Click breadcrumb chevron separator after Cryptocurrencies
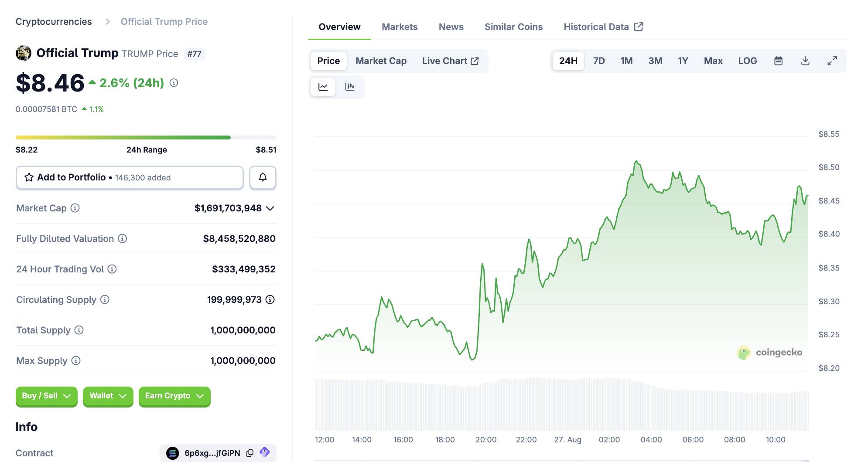Image resolution: width=868 pixels, height=462 pixels. click(107, 22)
